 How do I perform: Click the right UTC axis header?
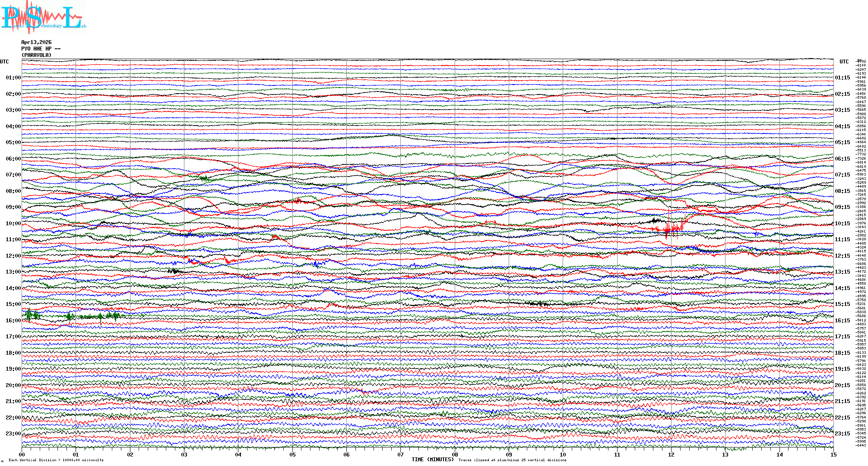(844, 62)
